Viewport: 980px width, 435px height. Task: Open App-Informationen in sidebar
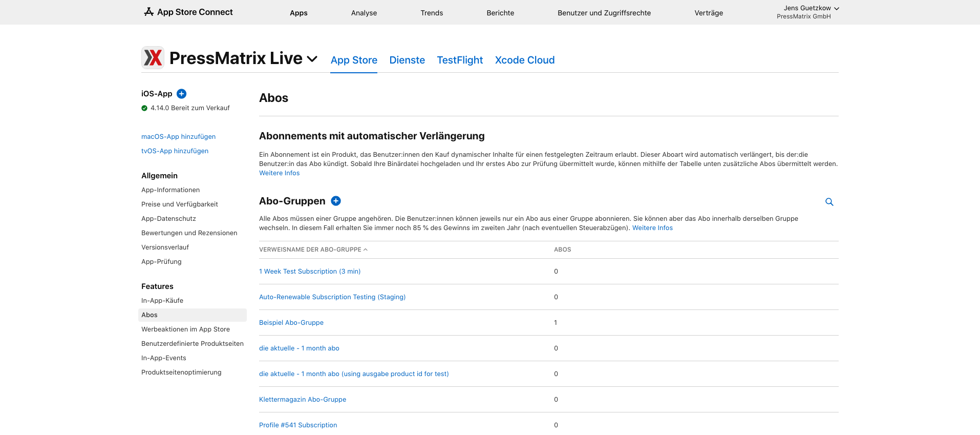point(171,190)
